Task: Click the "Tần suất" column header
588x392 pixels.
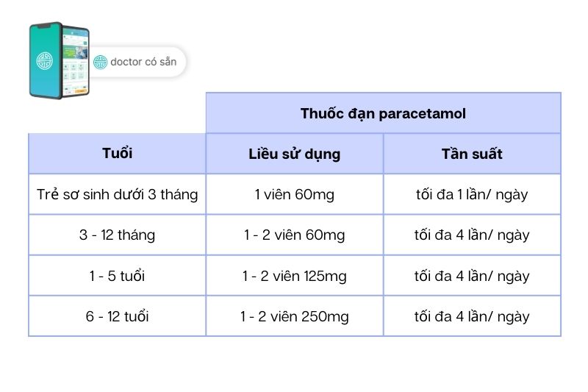Action: (x=472, y=154)
